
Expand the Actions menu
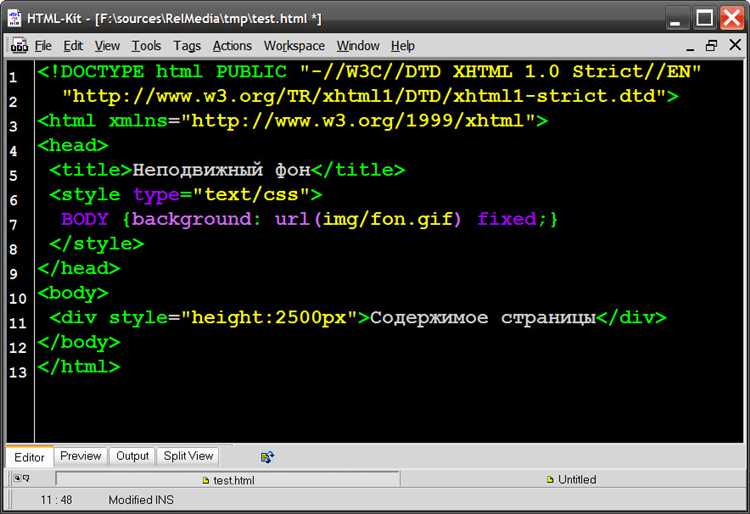(x=232, y=46)
